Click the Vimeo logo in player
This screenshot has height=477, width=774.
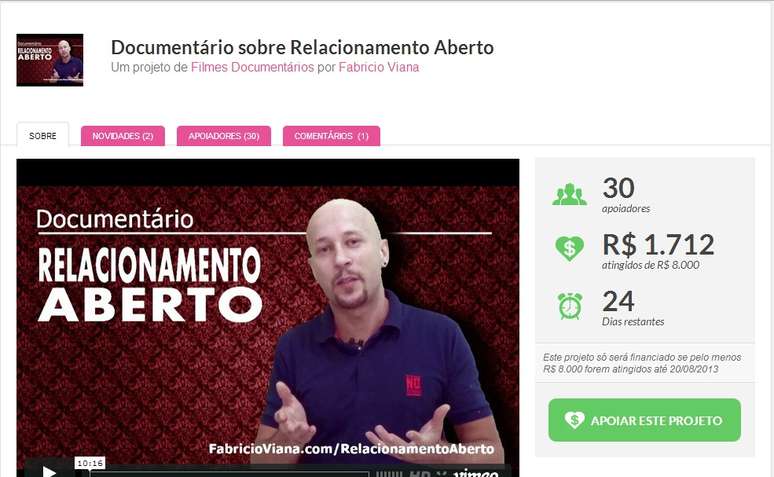tap(476, 473)
